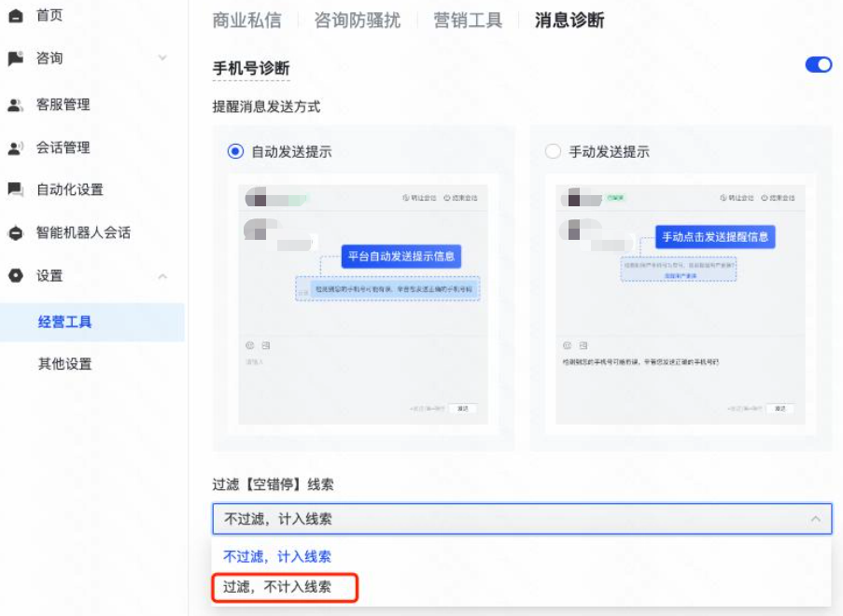Open the 营销工具 tab
The image size is (843, 616).
point(466,20)
